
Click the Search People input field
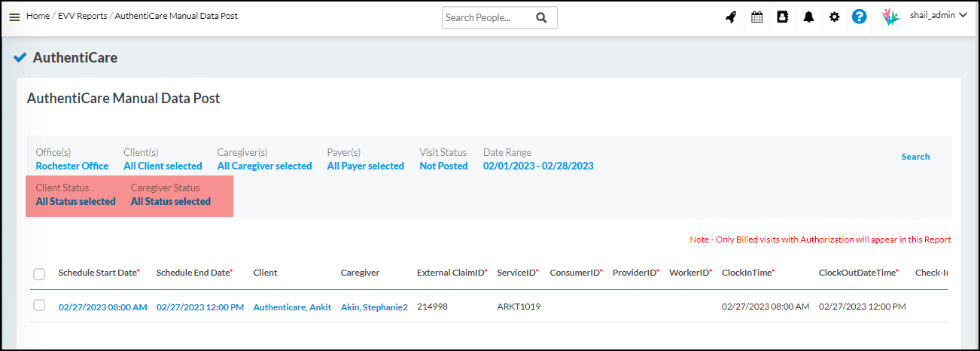click(x=485, y=17)
